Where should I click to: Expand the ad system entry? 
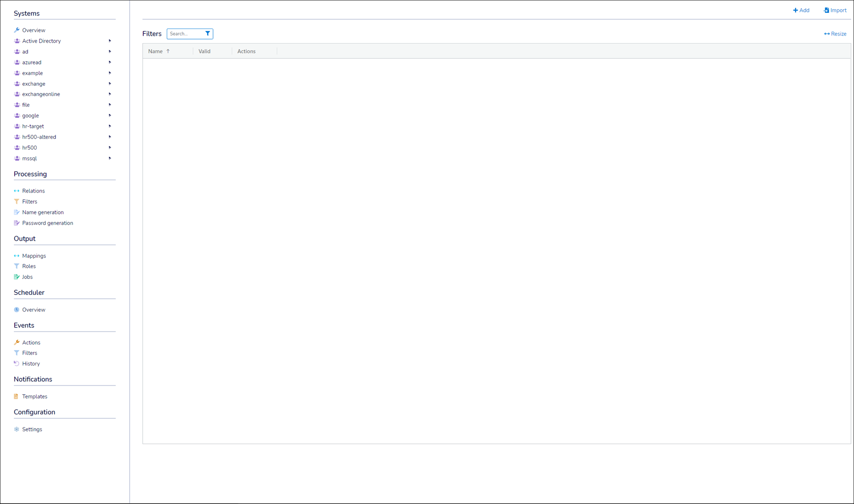[109, 51]
